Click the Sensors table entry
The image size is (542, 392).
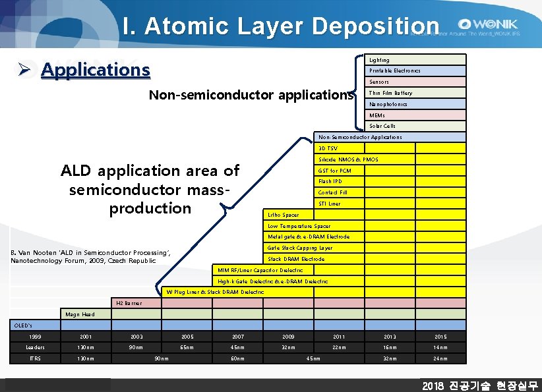pyautogui.click(x=414, y=82)
